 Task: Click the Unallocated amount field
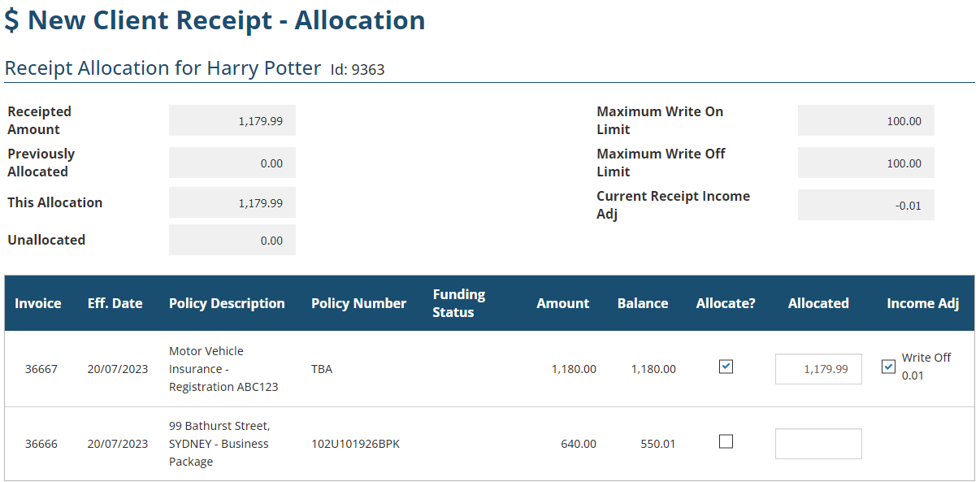232,240
